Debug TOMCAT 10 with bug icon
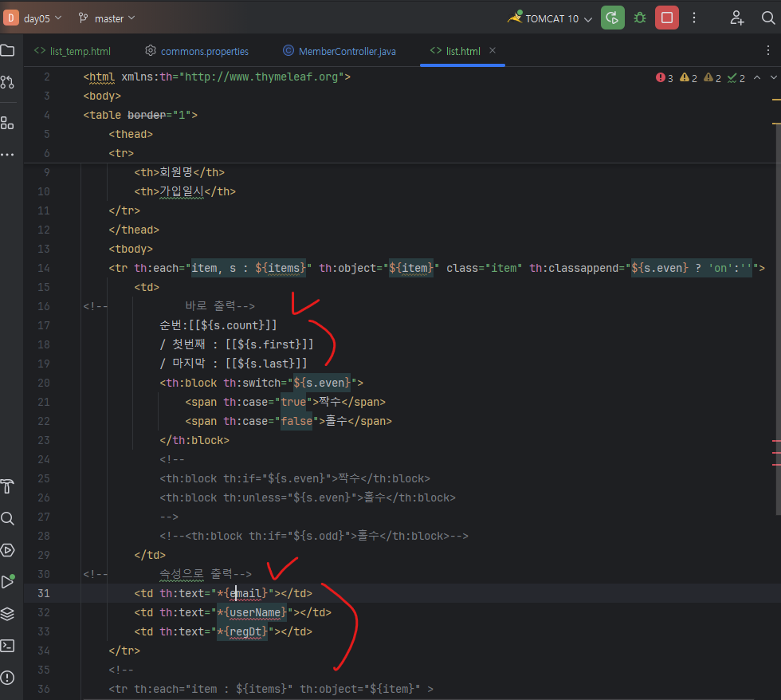Image resolution: width=781 pixels, height=700 pixels. (x=639, y=18)
